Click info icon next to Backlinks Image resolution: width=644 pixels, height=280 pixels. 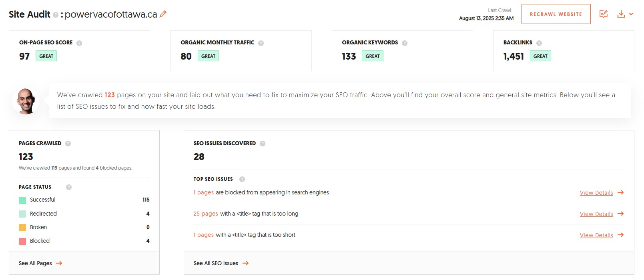coord(539,43)
